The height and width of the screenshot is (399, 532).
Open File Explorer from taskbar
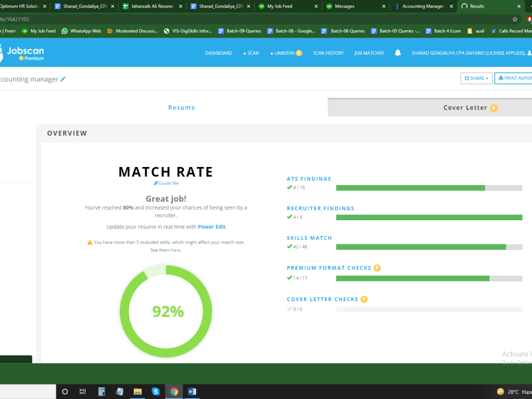pos(137,392)
